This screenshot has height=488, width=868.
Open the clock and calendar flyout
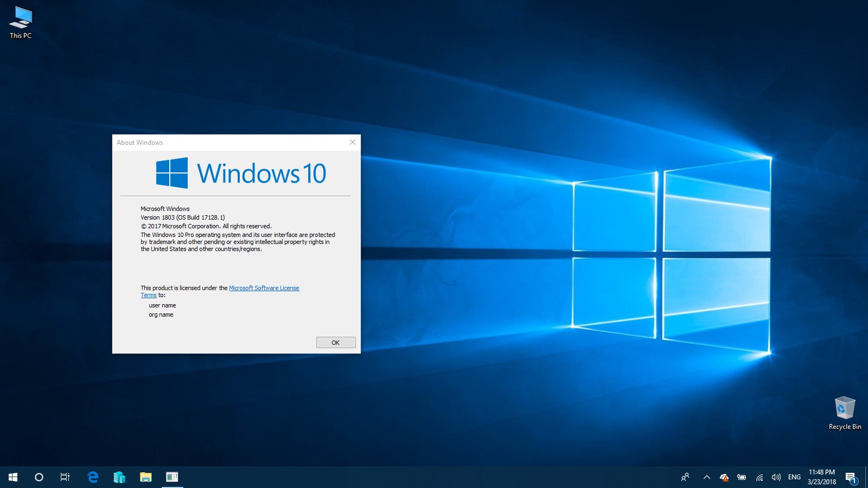tap(821, 477)
